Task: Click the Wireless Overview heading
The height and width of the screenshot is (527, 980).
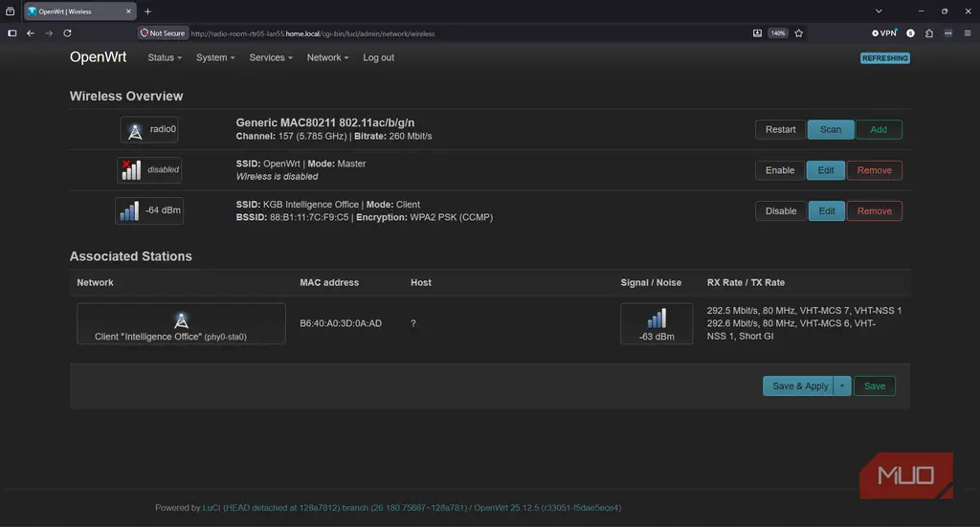Action: (126, 97)
